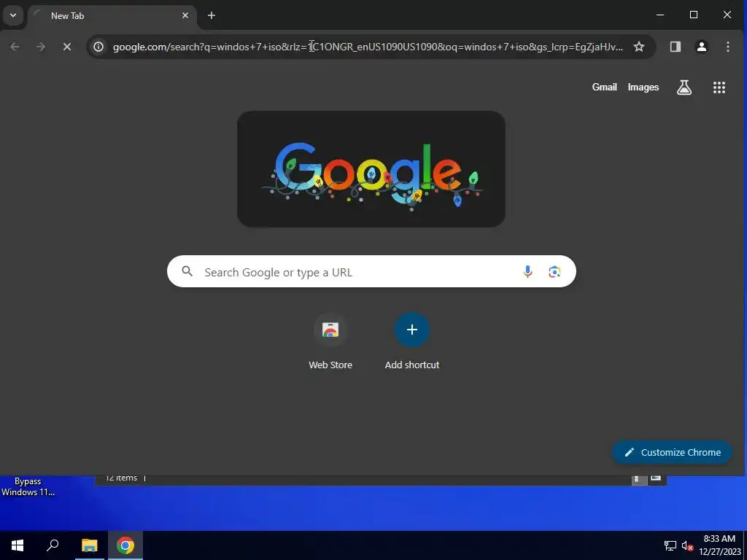
Task: Select Bypass Windows 11 desktop icon
Action: click(x=28, y=486)
